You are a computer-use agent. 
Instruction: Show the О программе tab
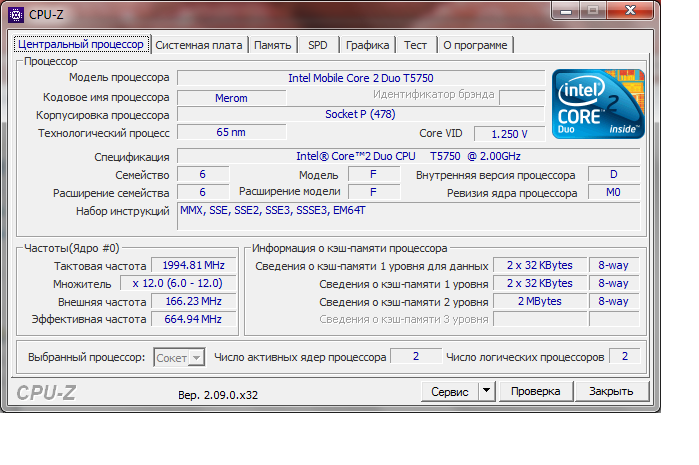click(475, 45)
